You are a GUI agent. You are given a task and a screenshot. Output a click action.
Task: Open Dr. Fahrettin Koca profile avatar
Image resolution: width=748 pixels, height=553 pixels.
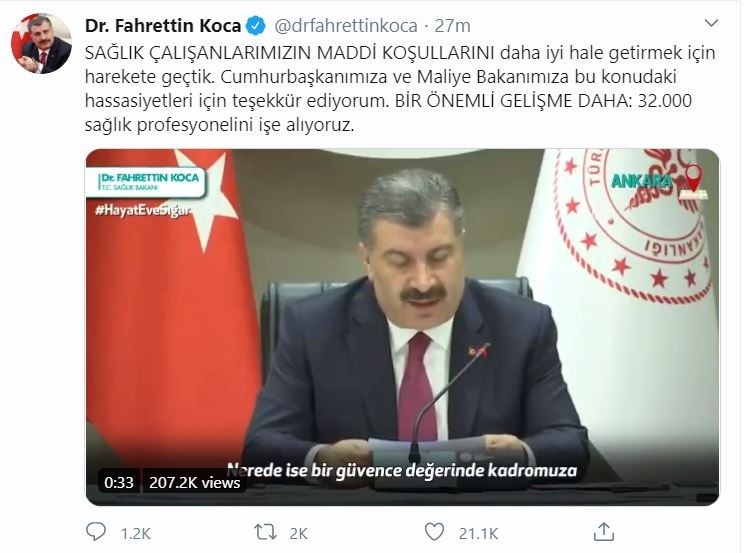point(42,43)
